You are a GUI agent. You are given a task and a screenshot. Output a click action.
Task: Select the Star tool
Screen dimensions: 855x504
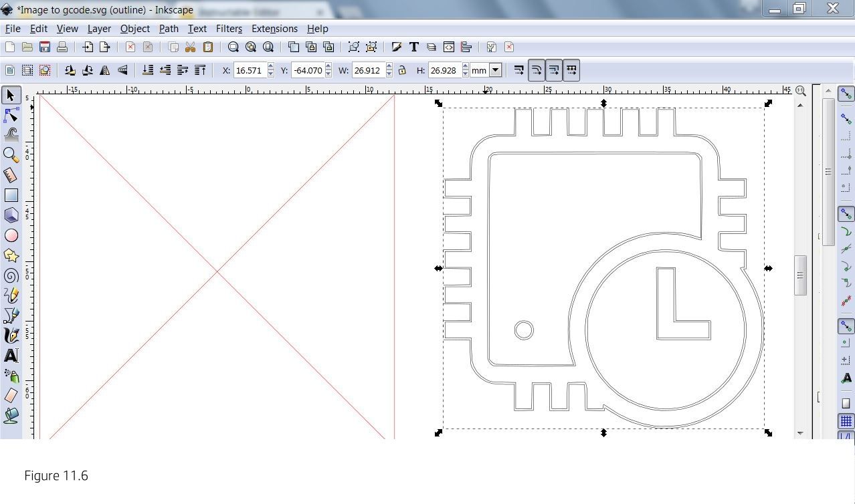coord(11,255)
